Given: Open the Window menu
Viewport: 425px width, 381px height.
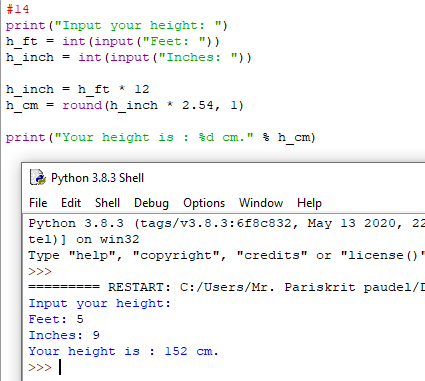Looking at the screenshot, I should [261, 203].
